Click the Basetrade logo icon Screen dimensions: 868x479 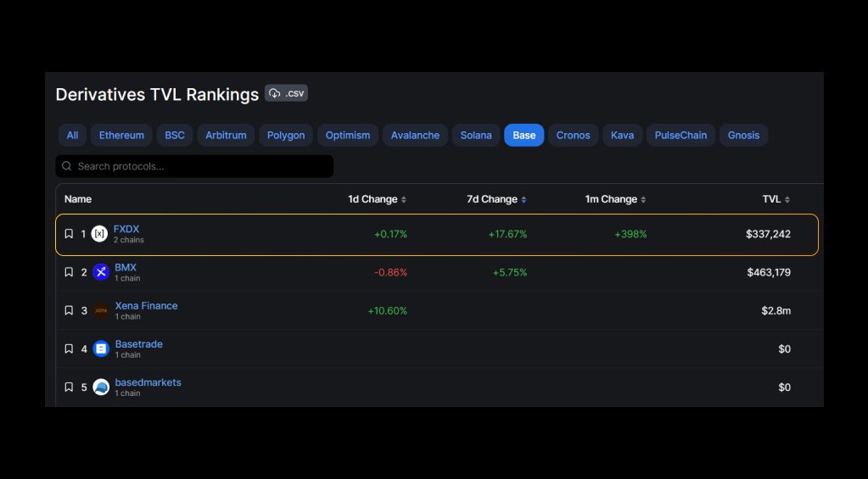click(x=101, y=349)
